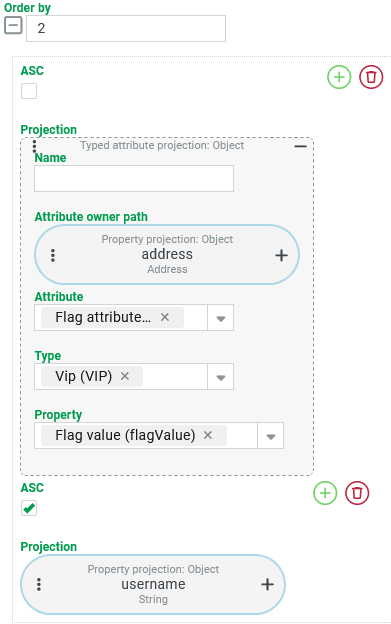This screenshot has width=391, height=624.
Task: Open the Property dropdown arrow
Action: [x=271, y=436]
